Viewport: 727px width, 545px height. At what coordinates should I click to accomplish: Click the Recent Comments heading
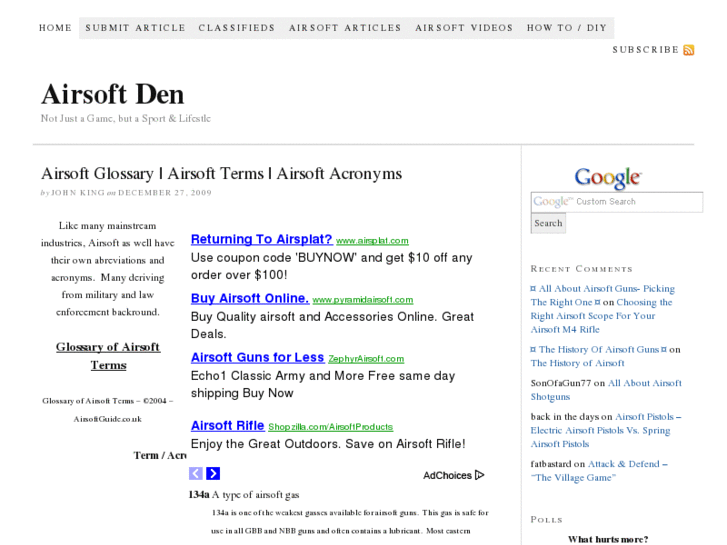point(581,269)
